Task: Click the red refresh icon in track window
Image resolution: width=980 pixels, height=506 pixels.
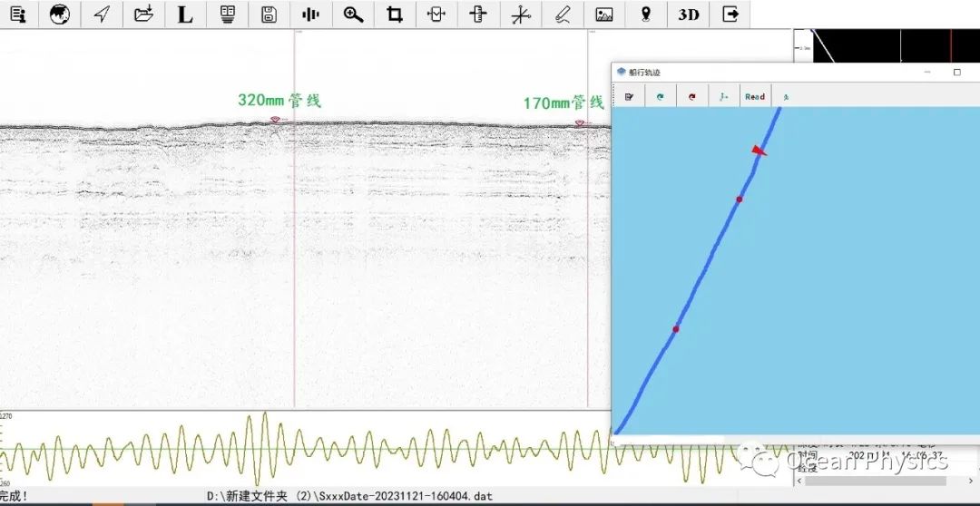Action: click(x=691, y=96)
